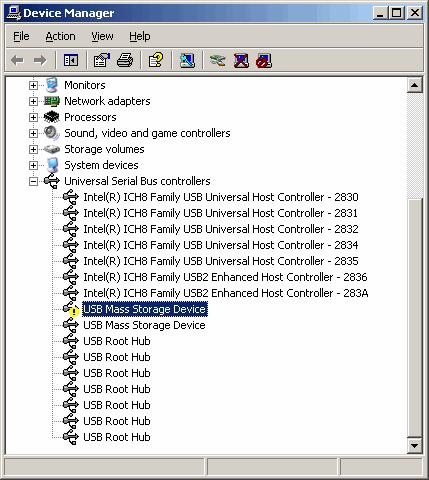Select USB2 Enhanced Host Controller - 283A

tap(226, 293)
